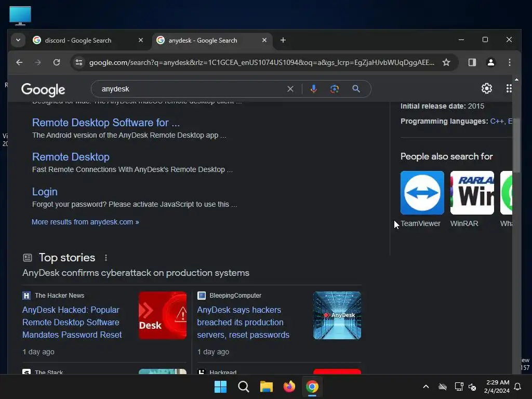Click the WinRAR label
This screenshot has height=399, width=532.
click(464, 223)
